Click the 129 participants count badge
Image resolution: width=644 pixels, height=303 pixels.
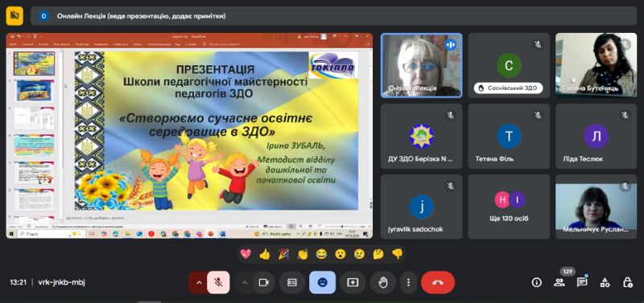pyautogui.click(x=568, y=272)
